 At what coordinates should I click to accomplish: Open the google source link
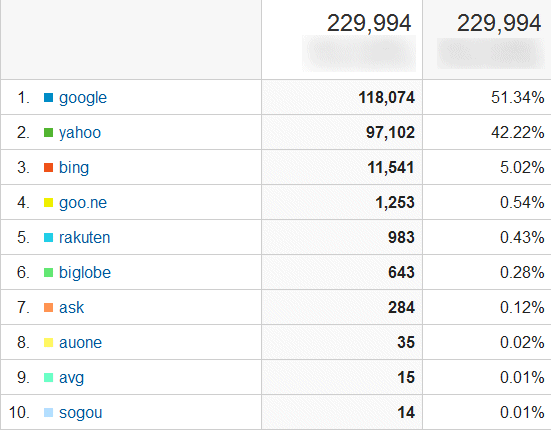click(x=83, y=98)
